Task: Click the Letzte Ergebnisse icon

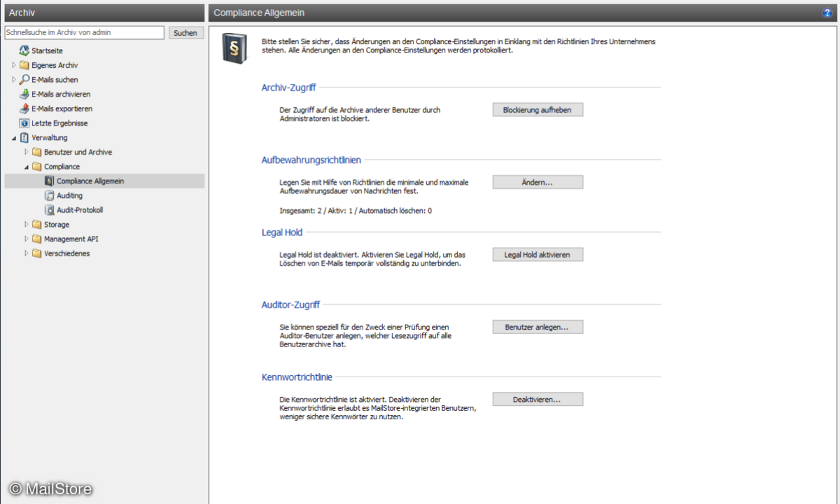Action: [x=24, y=123]
